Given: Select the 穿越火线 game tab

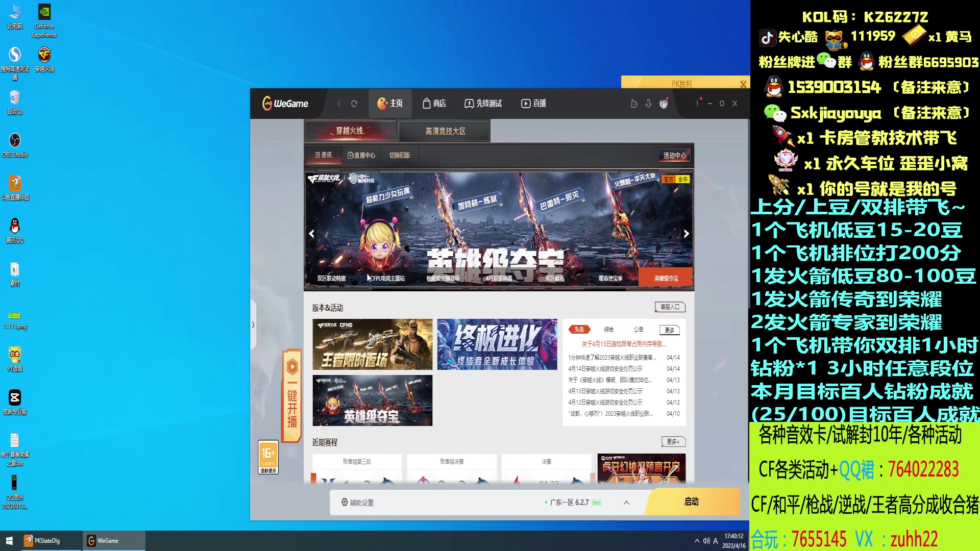Looking at the screenshot, I should (x=350, y=131).
